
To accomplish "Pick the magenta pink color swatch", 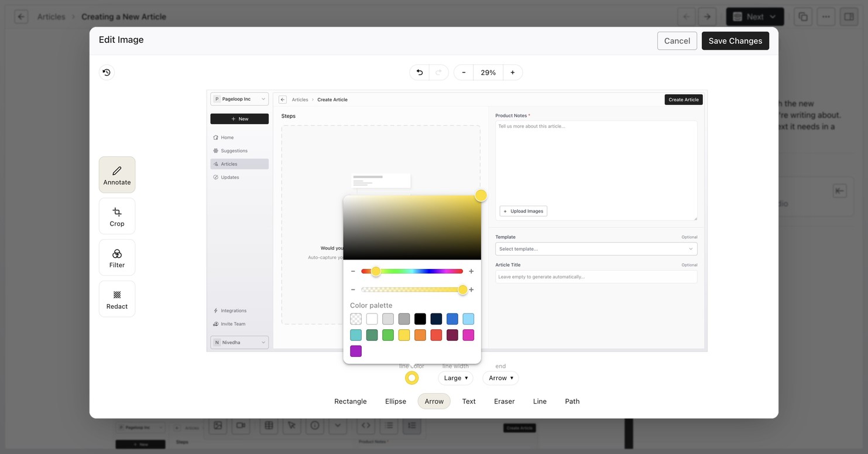I will pyautogui.click(x=468, y=335).
